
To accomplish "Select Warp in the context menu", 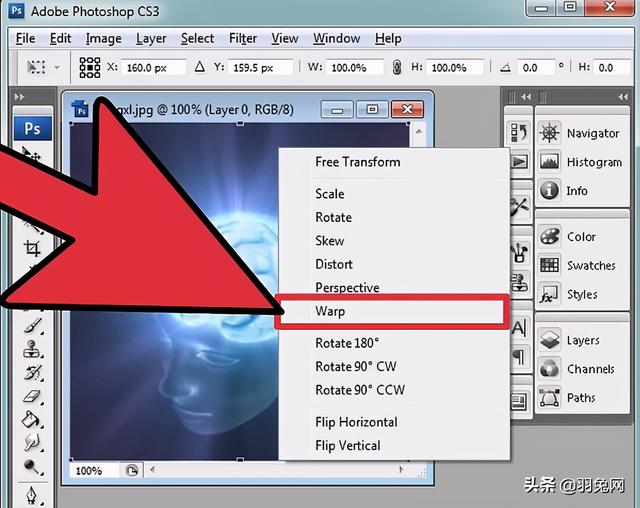I will coord(392,311).
